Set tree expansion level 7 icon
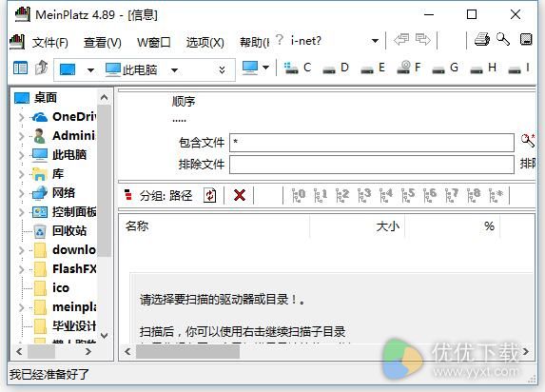 [452, 195]
